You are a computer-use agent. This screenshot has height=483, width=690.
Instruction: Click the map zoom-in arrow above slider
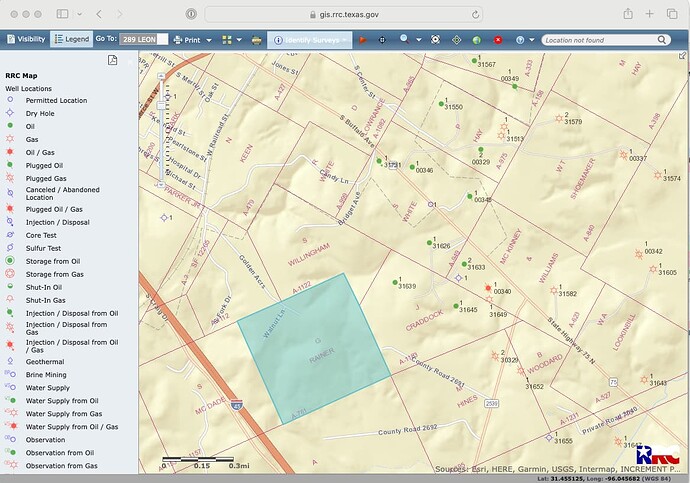coord(161,76)
